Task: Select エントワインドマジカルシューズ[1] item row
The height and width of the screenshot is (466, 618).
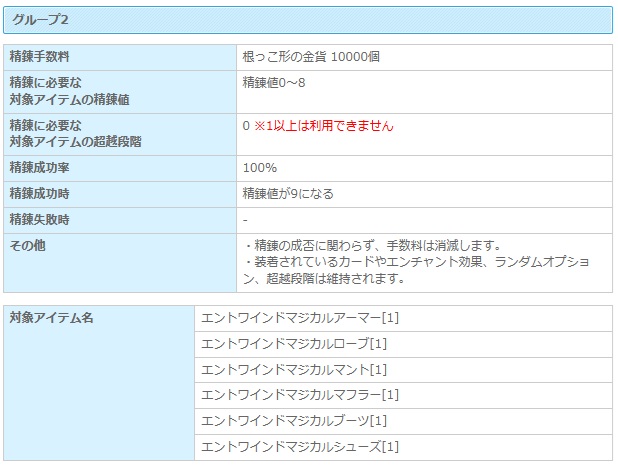Action: [x=300, y=447]
